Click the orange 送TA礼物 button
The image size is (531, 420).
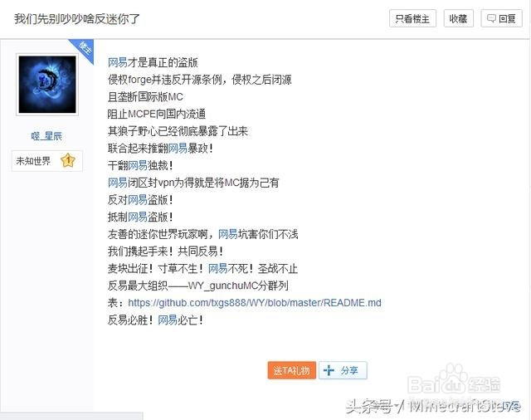point(291,370)
